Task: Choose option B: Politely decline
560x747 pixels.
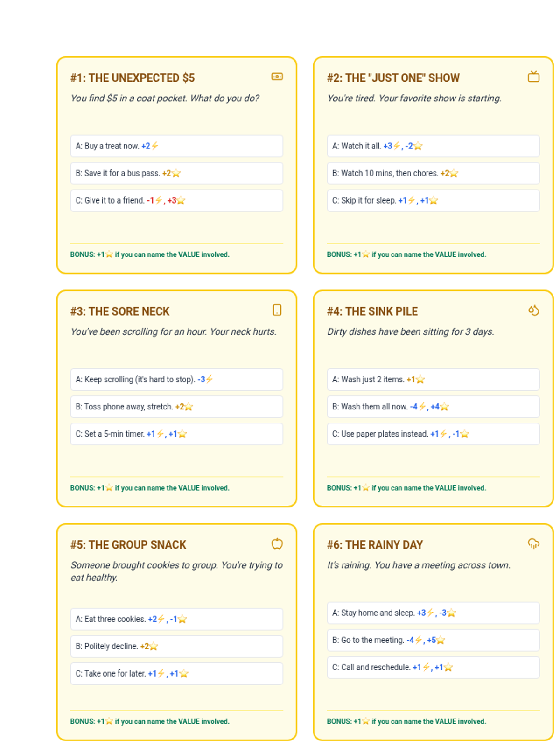Action: tap(176, 646)
